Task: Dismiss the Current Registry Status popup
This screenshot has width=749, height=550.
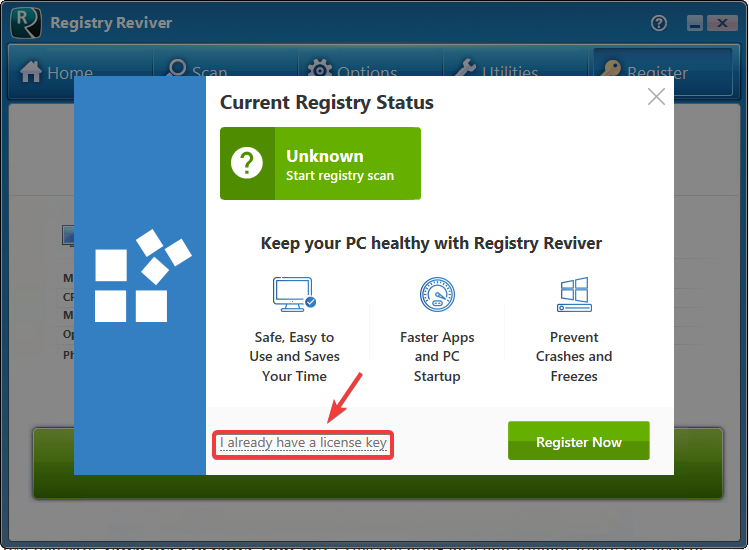Action: click(656, 97)
